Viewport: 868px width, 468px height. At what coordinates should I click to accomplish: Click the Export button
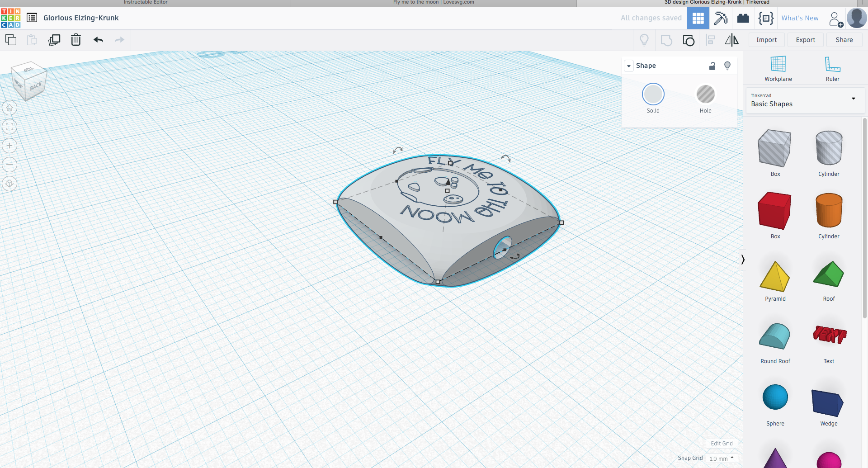(806, 40)
